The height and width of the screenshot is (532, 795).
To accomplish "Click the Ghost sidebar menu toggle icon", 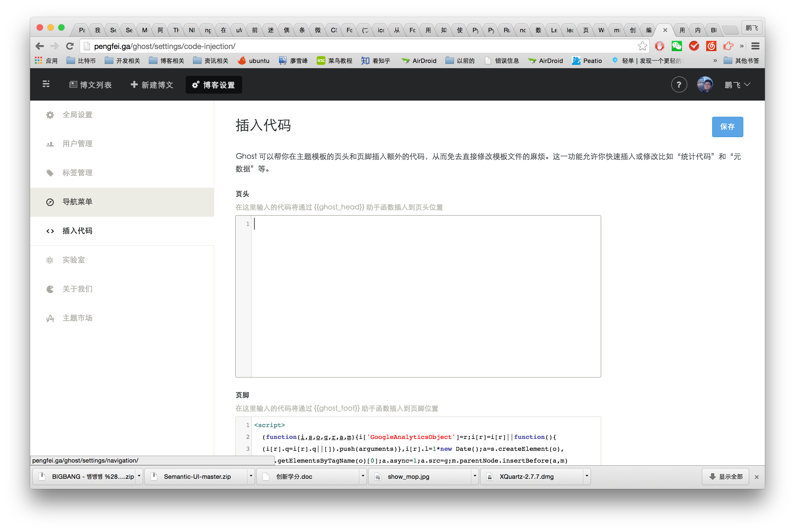I will pos(46,84).
